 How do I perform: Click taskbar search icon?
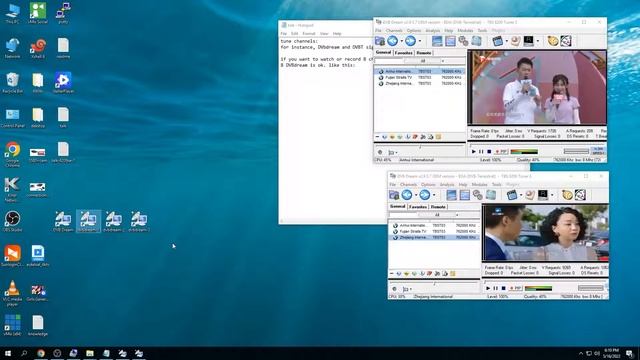click(24, 353)
